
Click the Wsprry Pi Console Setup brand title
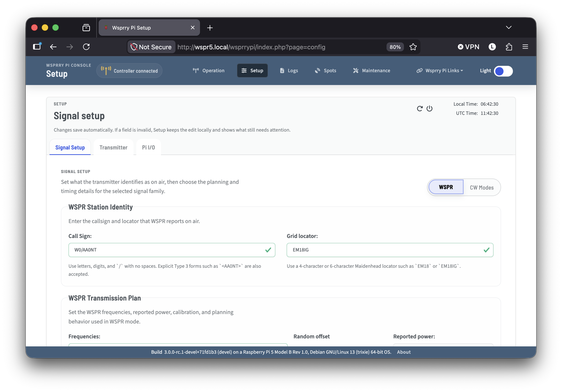[x=69, y=71]
